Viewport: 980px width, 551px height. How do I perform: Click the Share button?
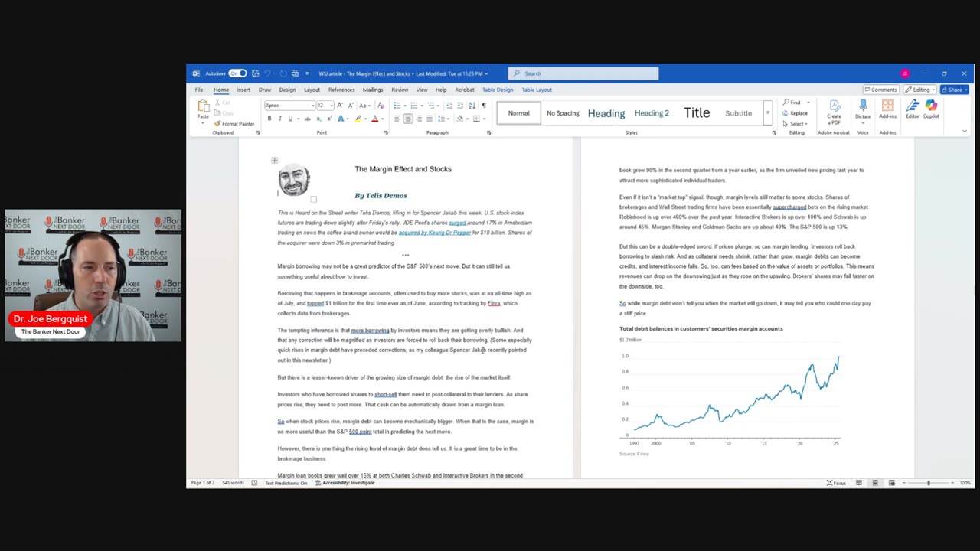pyautogui.click(x=954, y=90)
